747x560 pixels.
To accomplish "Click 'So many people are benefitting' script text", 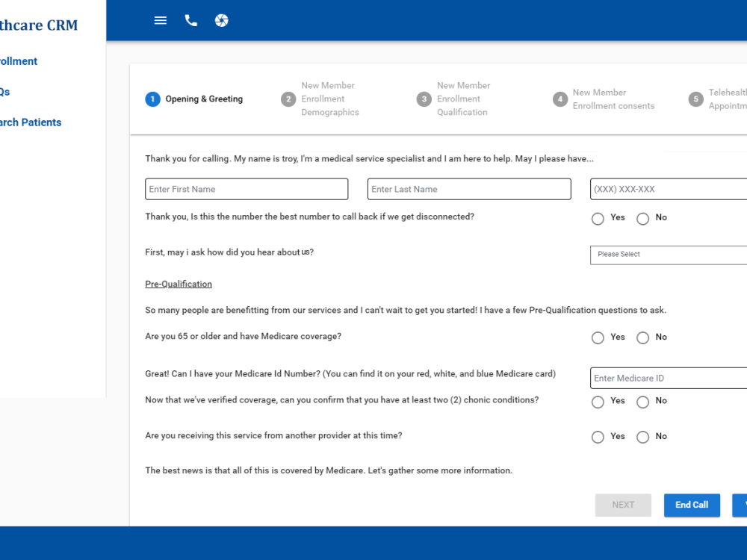I will pos(406,310).
